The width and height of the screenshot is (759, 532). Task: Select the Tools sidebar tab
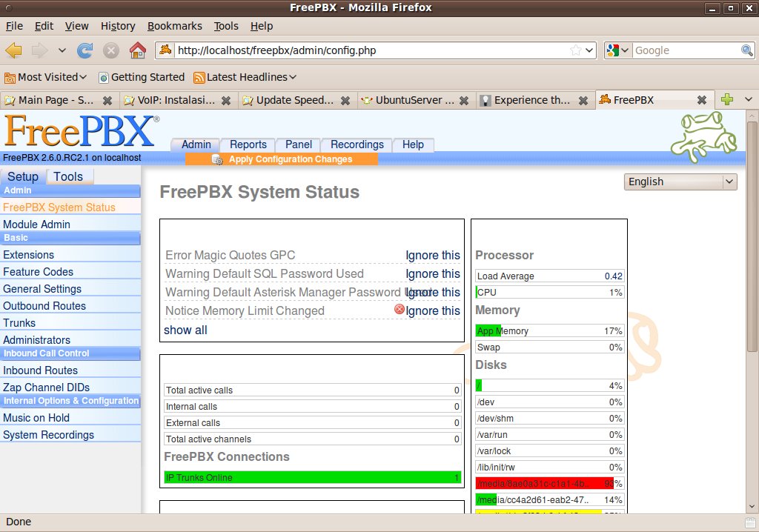click(x=68, y=176)
